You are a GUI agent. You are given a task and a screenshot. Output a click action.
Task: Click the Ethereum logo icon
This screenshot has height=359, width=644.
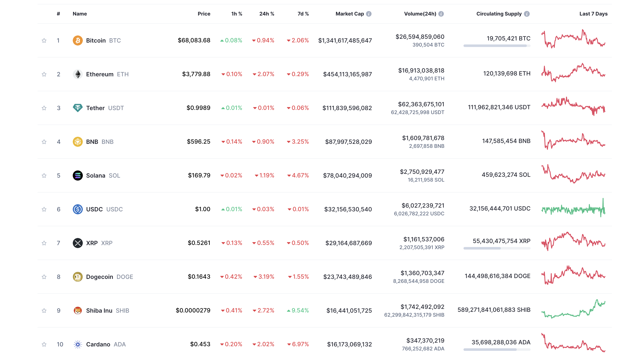[78, 74]
